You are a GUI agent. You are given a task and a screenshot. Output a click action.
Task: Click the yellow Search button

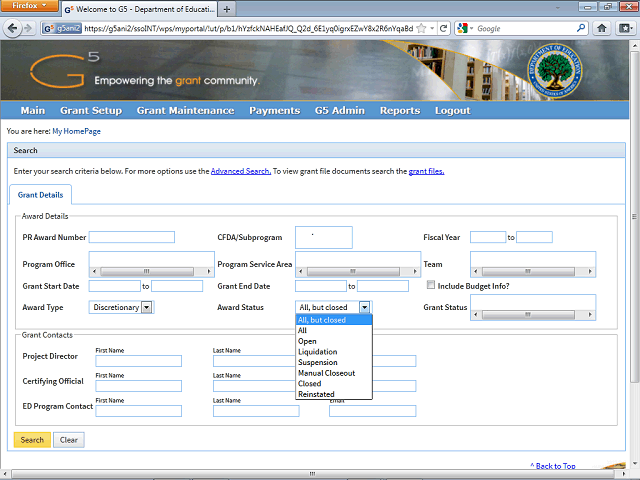coord(32,440)
